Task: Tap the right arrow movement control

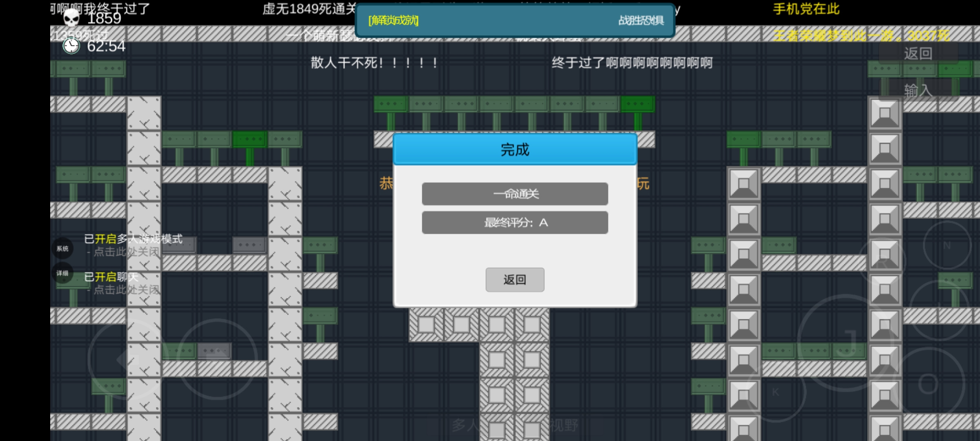Action: 217,359
